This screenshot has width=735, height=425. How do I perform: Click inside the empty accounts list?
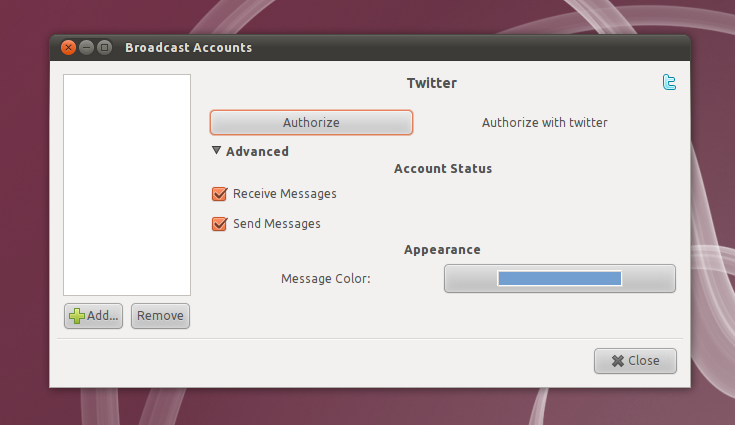pos(127,185)
